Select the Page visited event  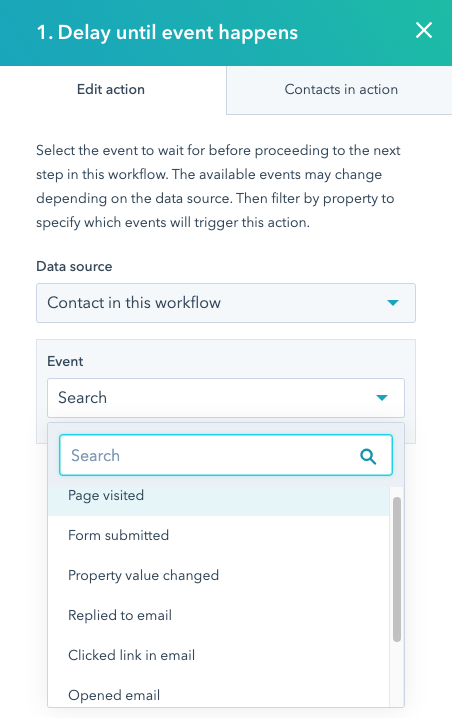[x=218, y=495]
